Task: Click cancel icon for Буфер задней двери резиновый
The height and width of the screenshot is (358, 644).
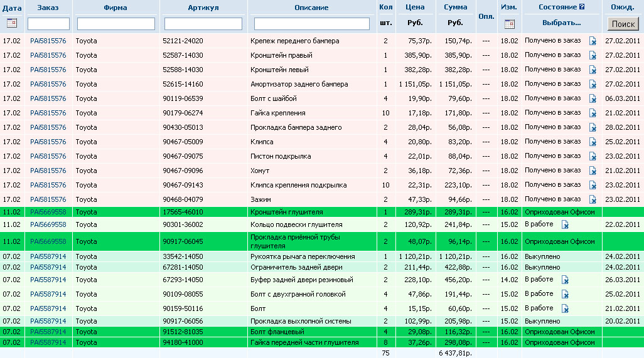Action: 565,280
